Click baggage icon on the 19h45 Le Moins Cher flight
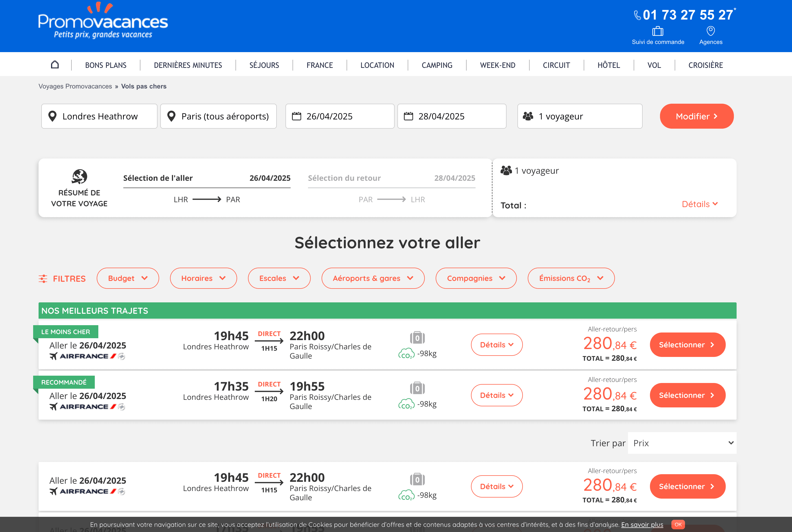Viewport: 792px width, 532px height. point(417,338)
